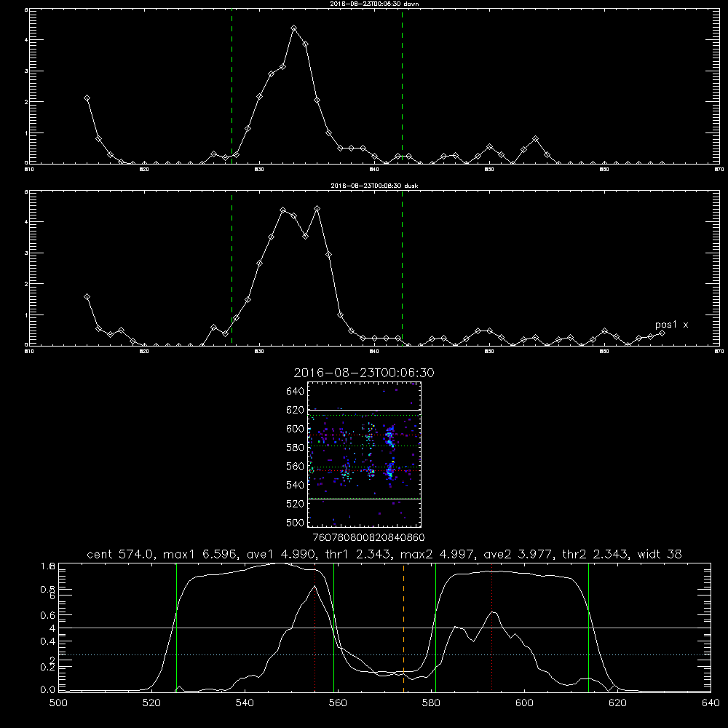This screenshot has height=728, width=728.
Task: Click the orange dashed center line in bottom plot
Action: coord(403,628)
